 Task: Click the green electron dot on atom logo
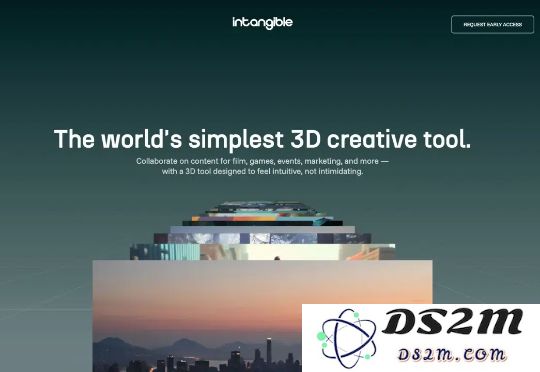pyautogui.click(x=321, y=336)
